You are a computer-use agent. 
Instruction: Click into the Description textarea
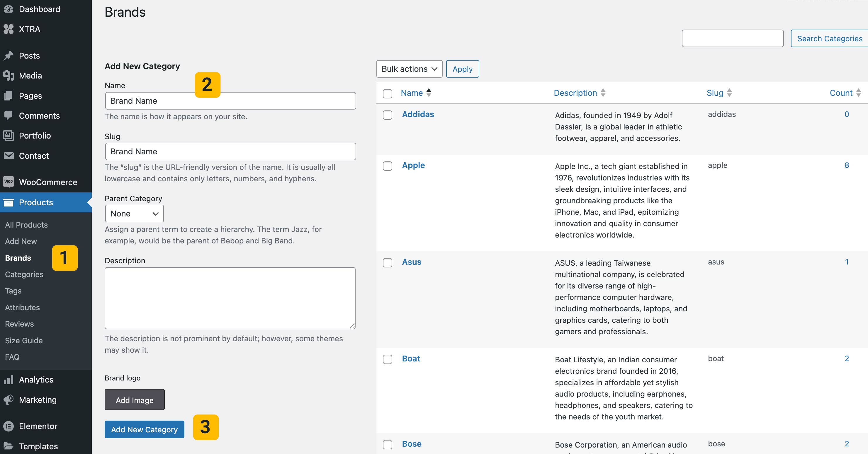(230, 298)
